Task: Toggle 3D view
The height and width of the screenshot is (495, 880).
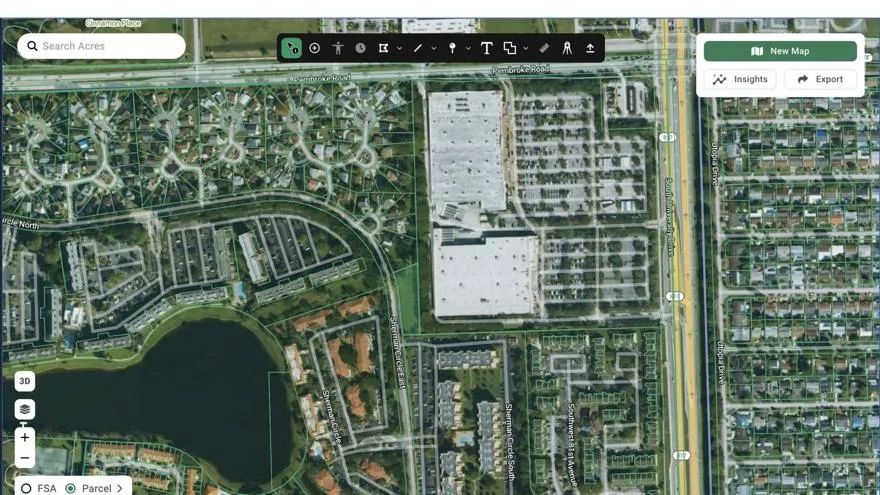Action: [x=25, y=381]
